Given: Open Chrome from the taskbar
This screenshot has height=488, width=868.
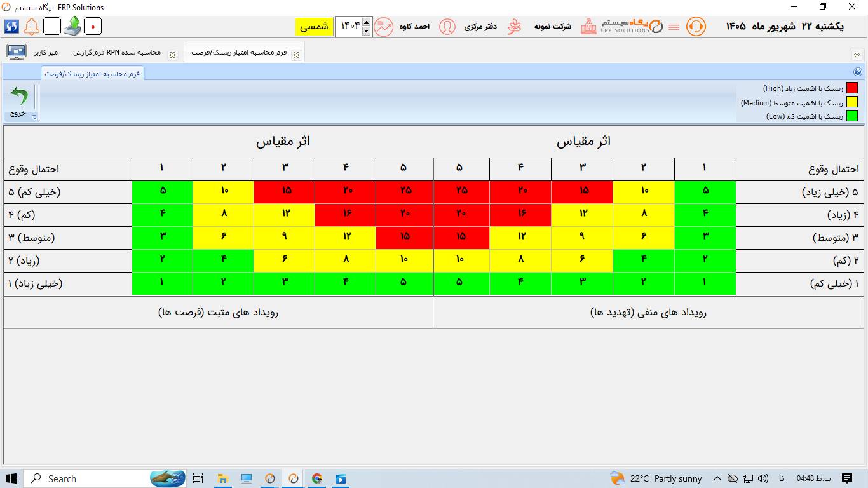Looking at the screenshot, I should [x=317, y=478].
